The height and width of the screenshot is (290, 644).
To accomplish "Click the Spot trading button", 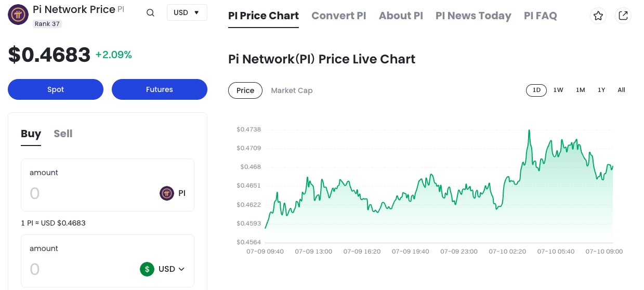I will [56, 89].
